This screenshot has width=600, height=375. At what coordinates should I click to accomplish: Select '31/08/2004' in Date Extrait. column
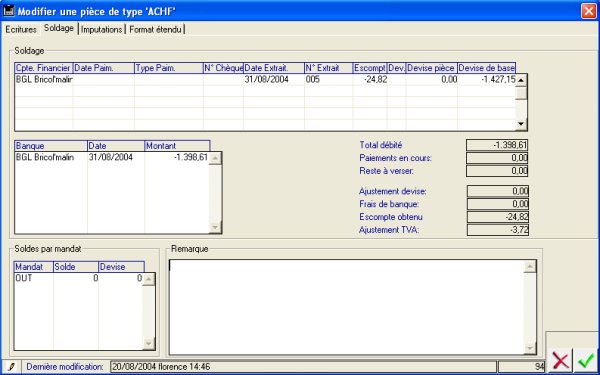coord(274,80)
